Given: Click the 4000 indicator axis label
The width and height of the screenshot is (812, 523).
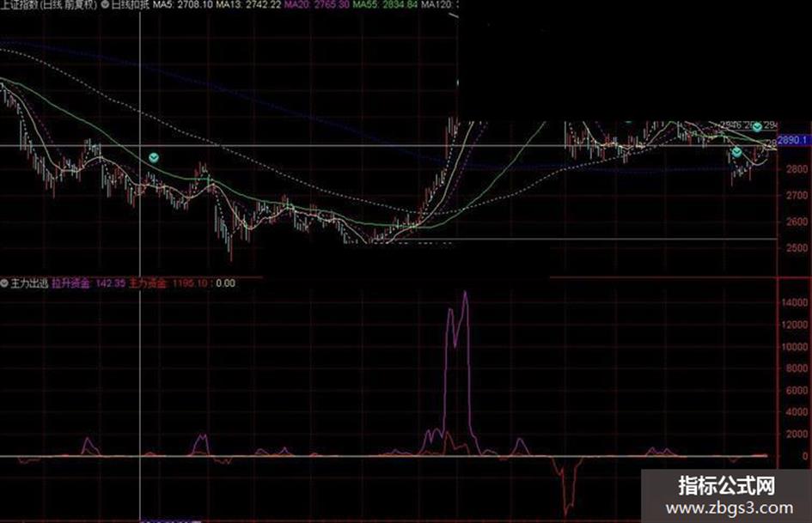Looking at the screenshot, I should (x=797, y=412).
